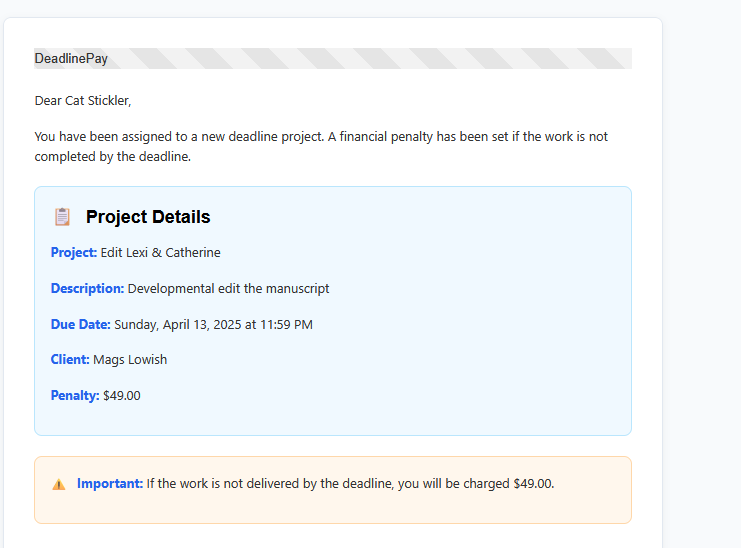Click the blue Client: label
Viewport: 741px width, 548px height.
pyautogui.click(x=70, y=360)
